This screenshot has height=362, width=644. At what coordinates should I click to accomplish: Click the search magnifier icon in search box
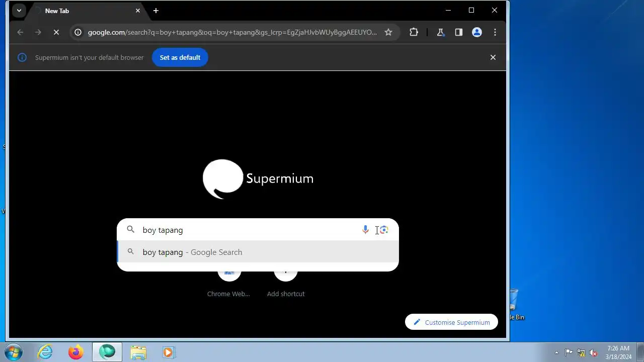[x=131, y=230]
